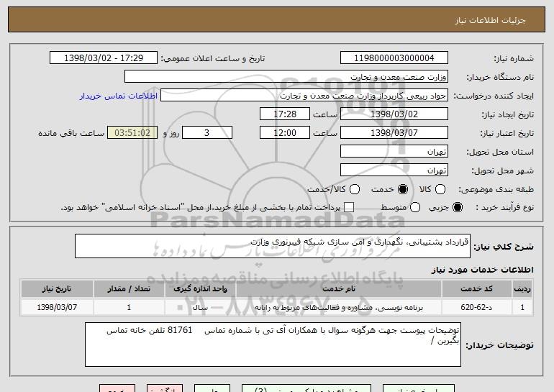The image size is (554, 392).
Task: Select the کالا/خدمت radio button
Action: point(355,189)
